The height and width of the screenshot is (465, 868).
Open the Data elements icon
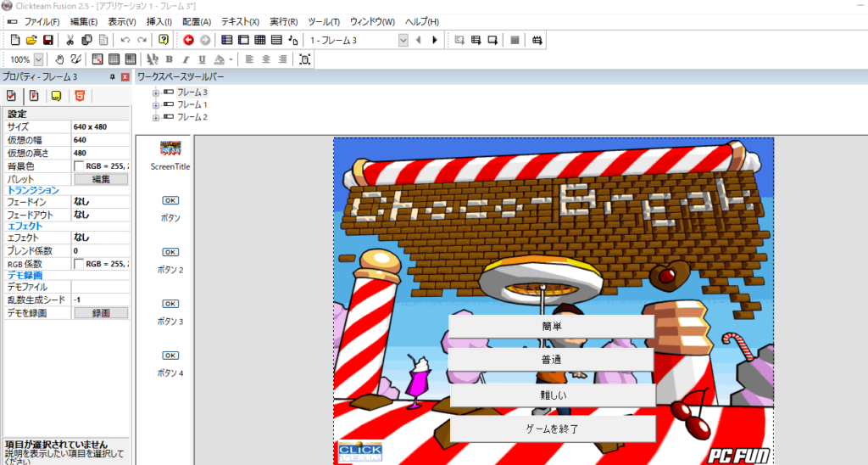point(293,40)
